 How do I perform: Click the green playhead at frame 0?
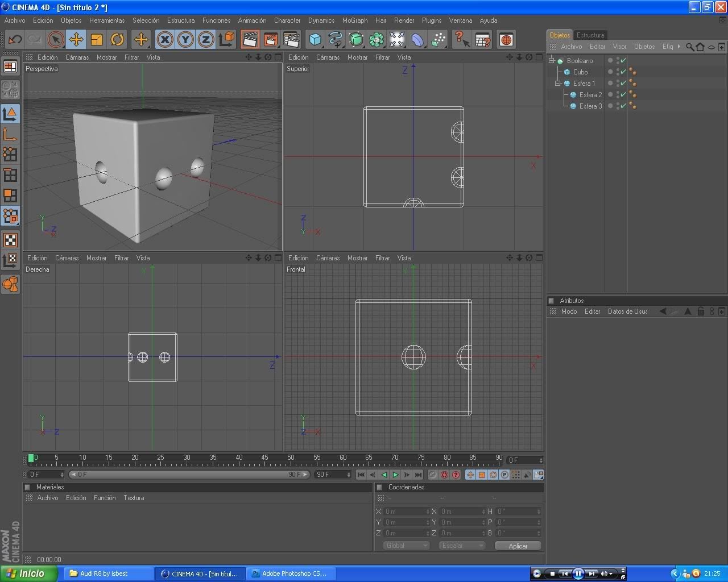point(31,458)
